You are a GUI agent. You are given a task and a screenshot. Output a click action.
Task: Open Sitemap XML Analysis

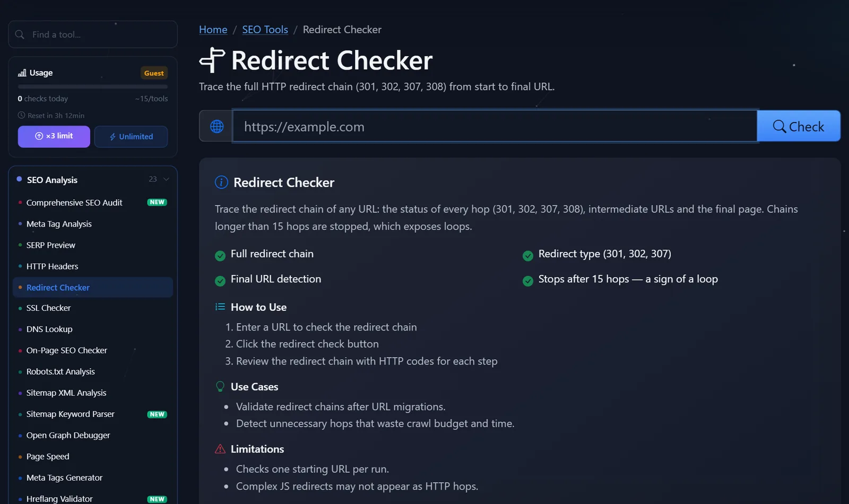pos(93,393)
